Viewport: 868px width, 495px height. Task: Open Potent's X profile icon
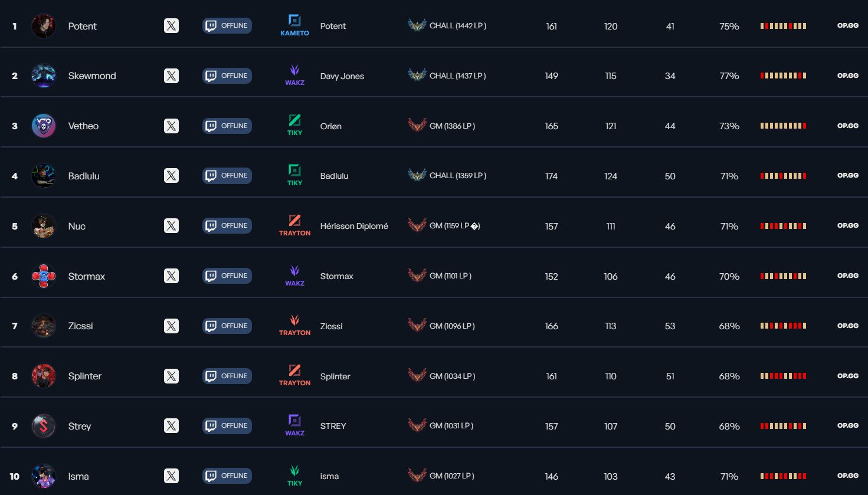point(171,26)
